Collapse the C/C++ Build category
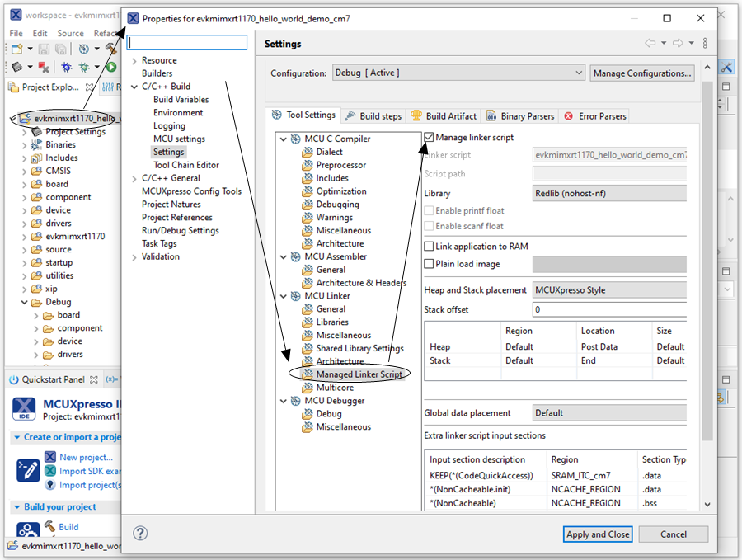Viewport: 742px width, 560px height. [134, 87]
